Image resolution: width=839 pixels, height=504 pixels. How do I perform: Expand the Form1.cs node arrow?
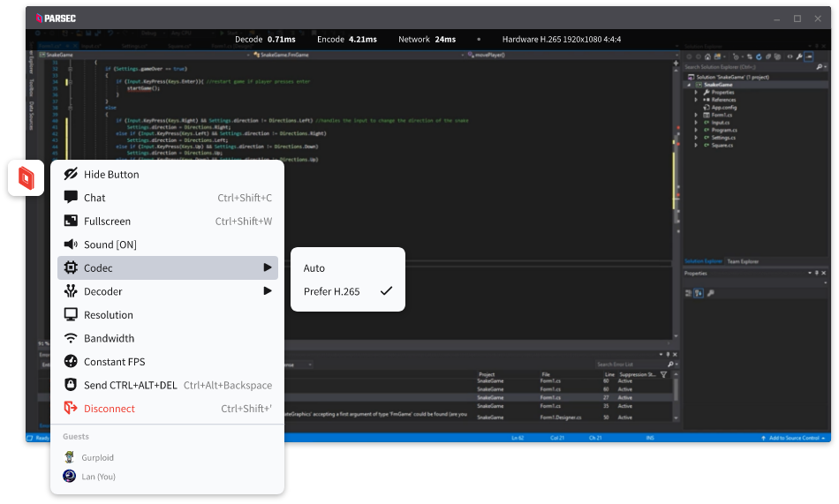[x=696, y=115]
